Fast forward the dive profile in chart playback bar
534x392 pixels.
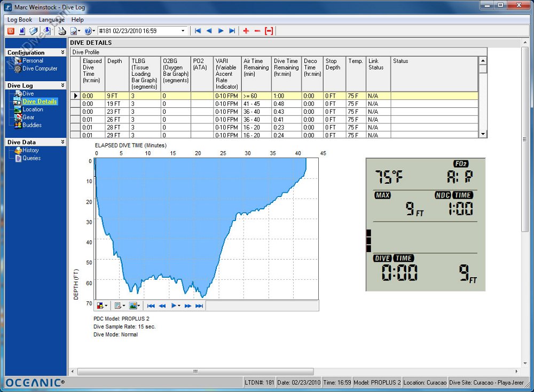187,306
